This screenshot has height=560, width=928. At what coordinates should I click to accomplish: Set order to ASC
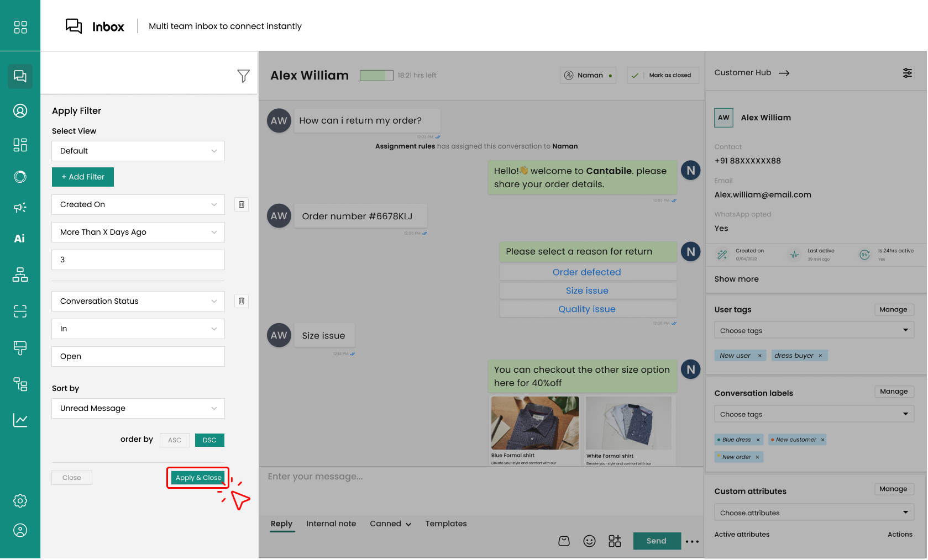(x=175, y=440)
